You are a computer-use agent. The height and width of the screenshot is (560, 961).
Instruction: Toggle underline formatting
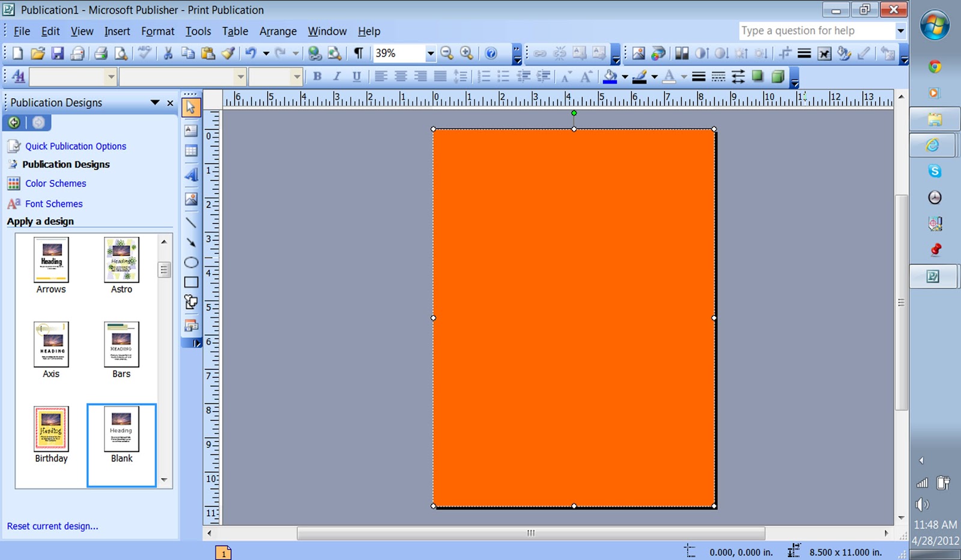[357, 77]
